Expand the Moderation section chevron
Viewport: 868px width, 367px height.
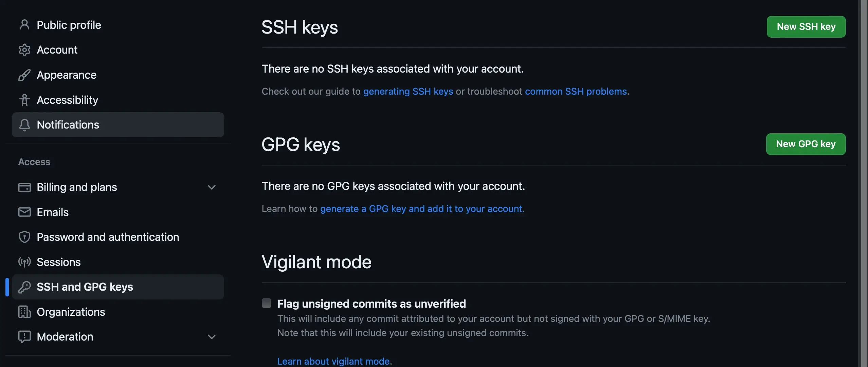212,337
